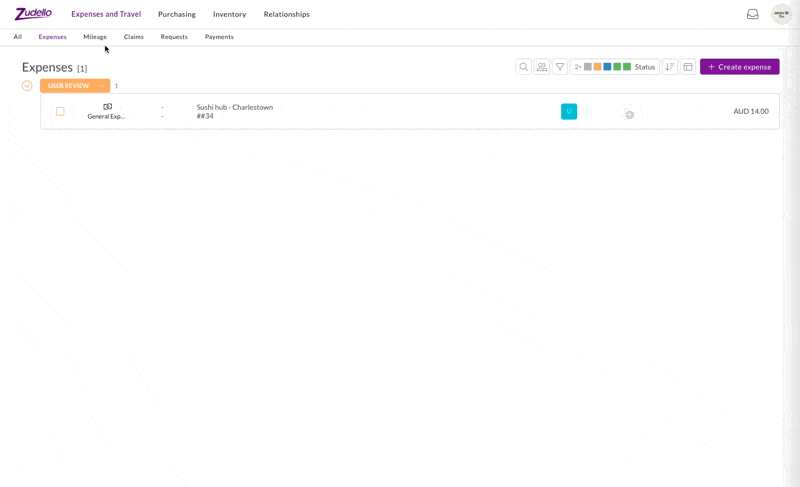Click the AUD 14.00 amount
This screenshot has width=800, height=487.
coord(751,111)
